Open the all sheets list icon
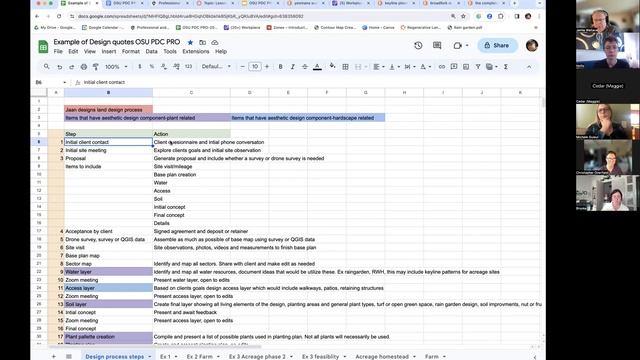The width and height of the screenshot is (640, 360). click(69, 356)
